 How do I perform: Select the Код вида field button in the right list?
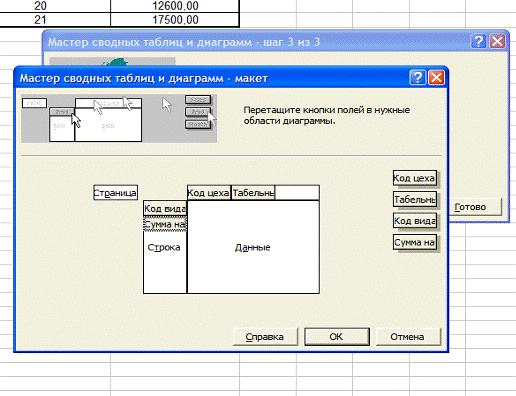click(415, 221)
